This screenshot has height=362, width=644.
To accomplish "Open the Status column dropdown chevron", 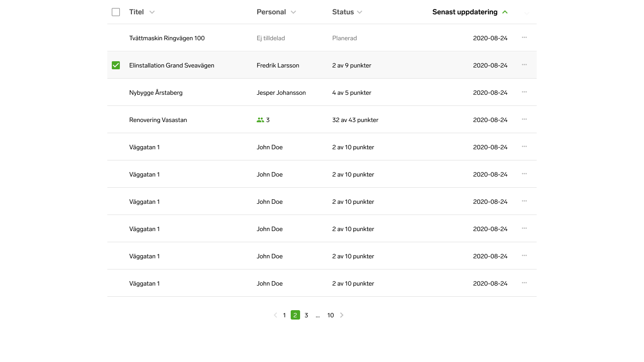I will 360,12.
